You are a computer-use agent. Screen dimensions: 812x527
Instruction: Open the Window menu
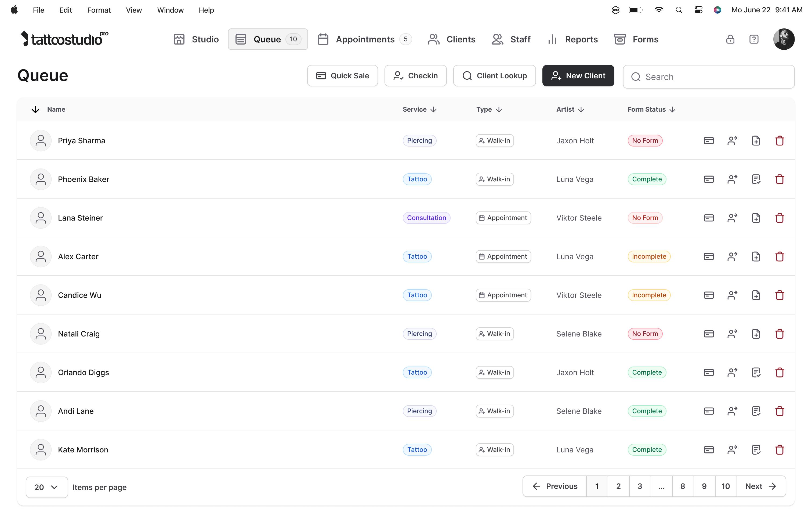point(170,10)
